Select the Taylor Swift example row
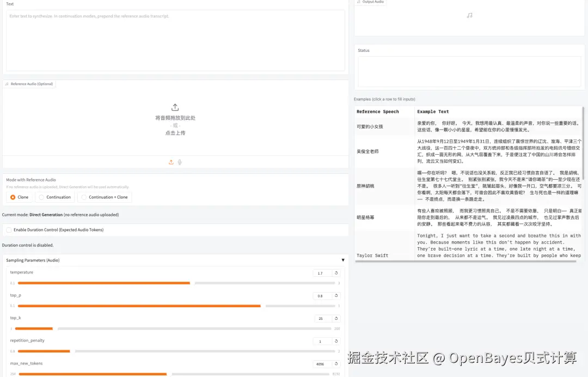 pos(468,245)
